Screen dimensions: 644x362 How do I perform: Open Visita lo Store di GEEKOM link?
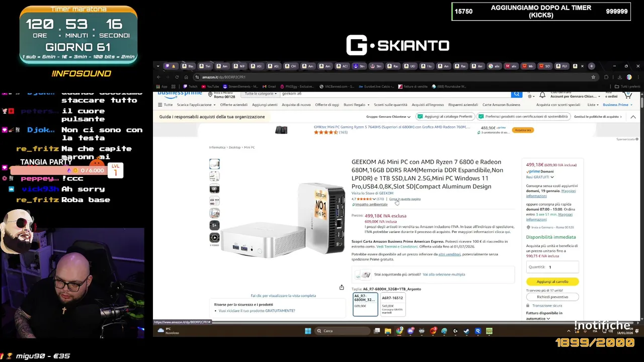pyautogui.click(x=372, y=193)
